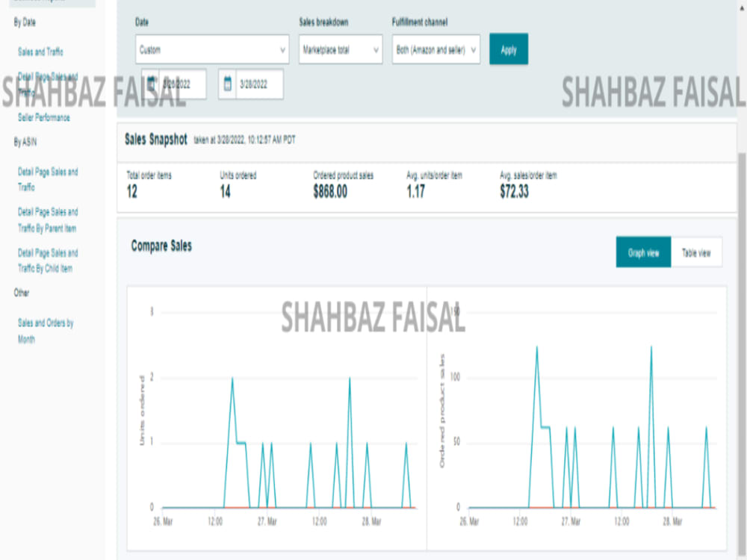Image resolution: width=747 pixels, height=560 pixels.
Task: Click the Avg. sales/order item value $72.33
Action: coord(514,192)
